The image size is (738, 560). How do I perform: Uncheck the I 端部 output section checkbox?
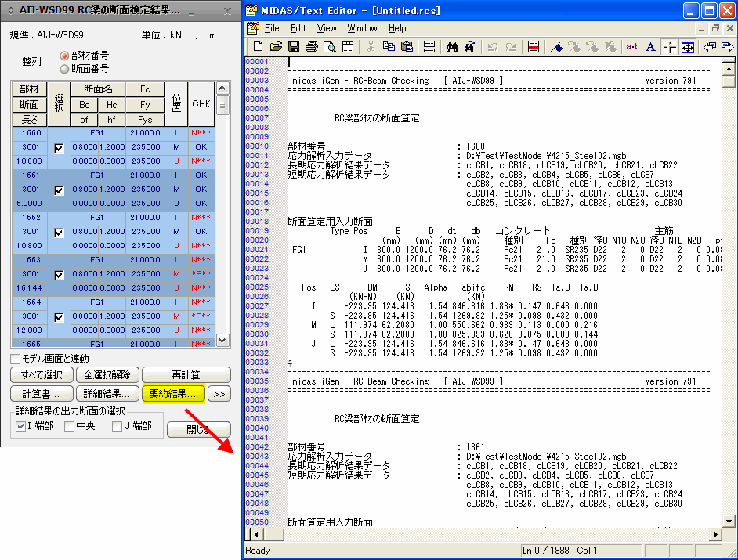pyautogui.click(x=20, y=426)
